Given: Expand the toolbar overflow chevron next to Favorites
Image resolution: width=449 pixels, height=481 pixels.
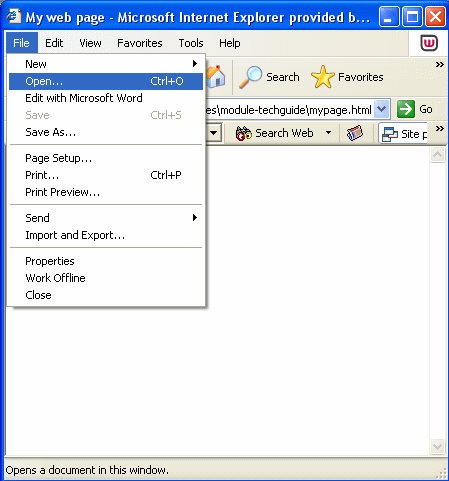Looking at the screenshot, I should coord(440,64).
